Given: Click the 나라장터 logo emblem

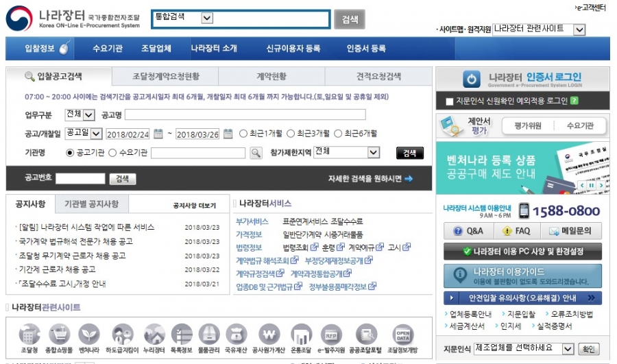Looking at the screenshot, I should click(19, 18).
